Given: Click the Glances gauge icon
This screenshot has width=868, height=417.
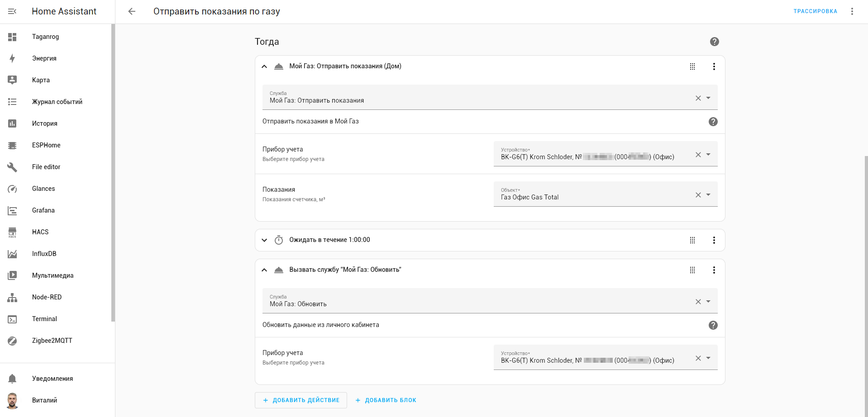Looking at the screenshot, I should click(x=12, y=189).
